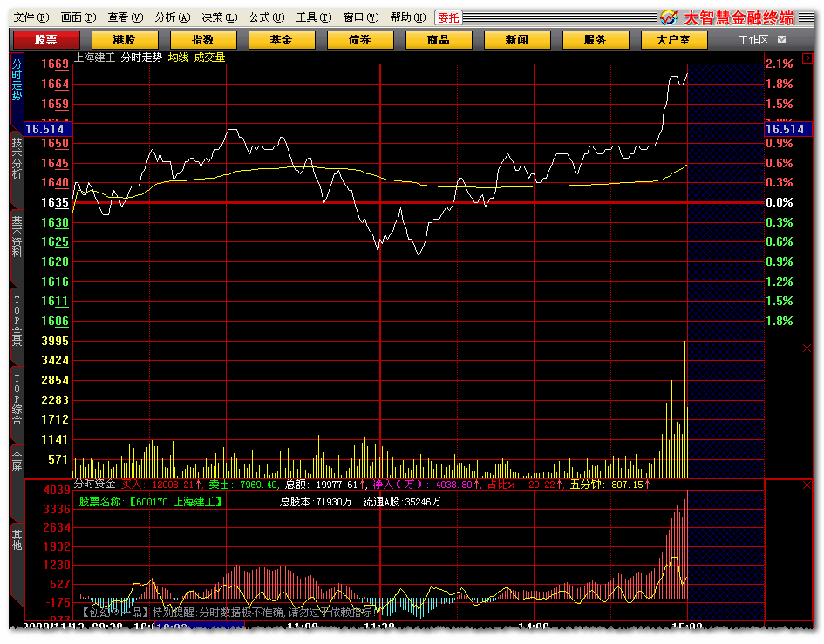Click the 3995 volume axis label
824x644 pixels.
pos(55,342)
